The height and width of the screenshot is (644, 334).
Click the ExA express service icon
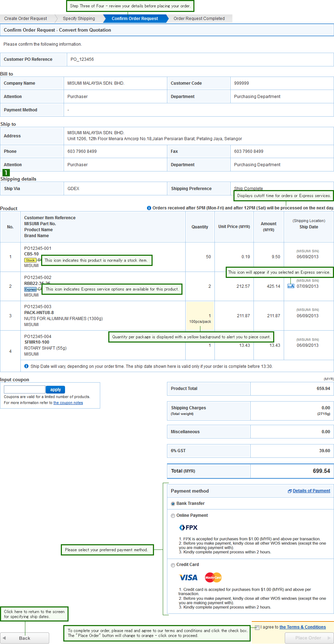(x=291, y=286)
